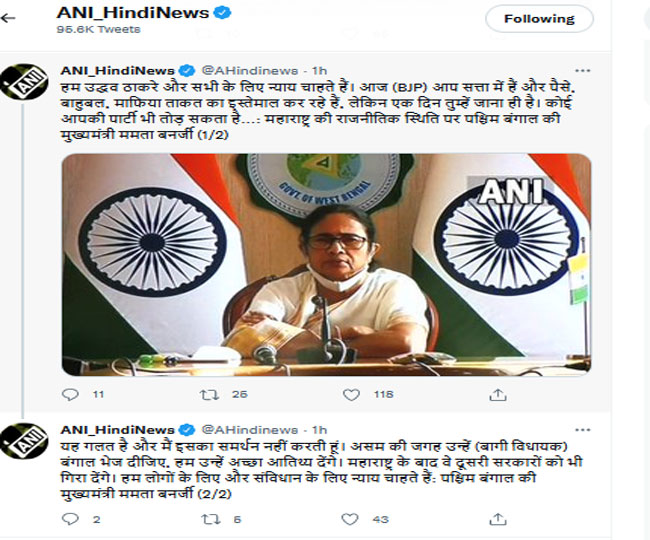Share the first tweet via the share icon
This screenshot has height=540, width=650.
(497, 395)
